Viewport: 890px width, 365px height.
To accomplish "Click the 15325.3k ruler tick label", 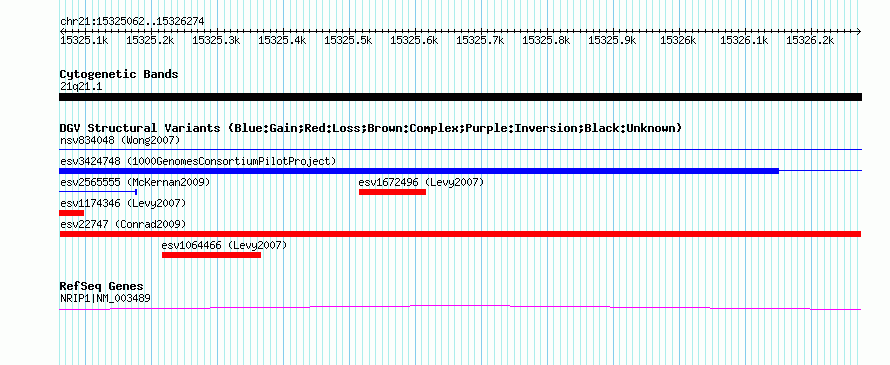I will [216, 40].
